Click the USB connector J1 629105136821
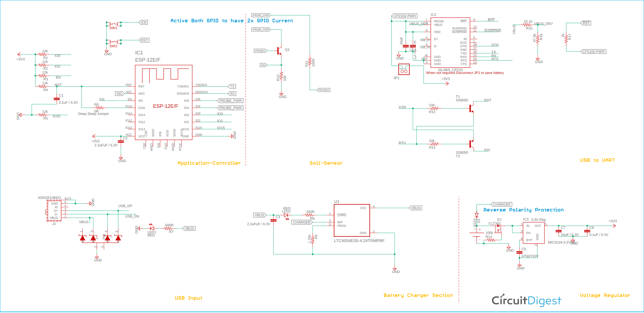This screenshot has width=644, height=313. click(x=54, y=211)
